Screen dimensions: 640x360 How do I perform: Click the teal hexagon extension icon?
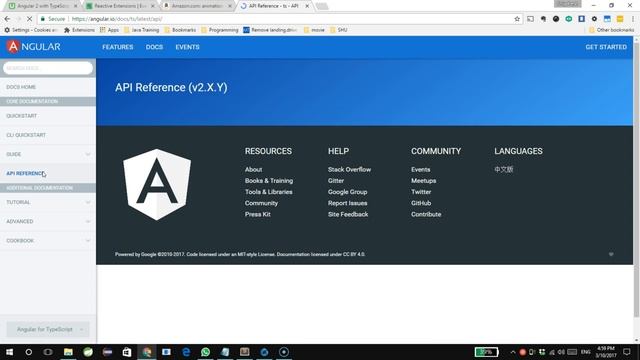click(569, 19)
